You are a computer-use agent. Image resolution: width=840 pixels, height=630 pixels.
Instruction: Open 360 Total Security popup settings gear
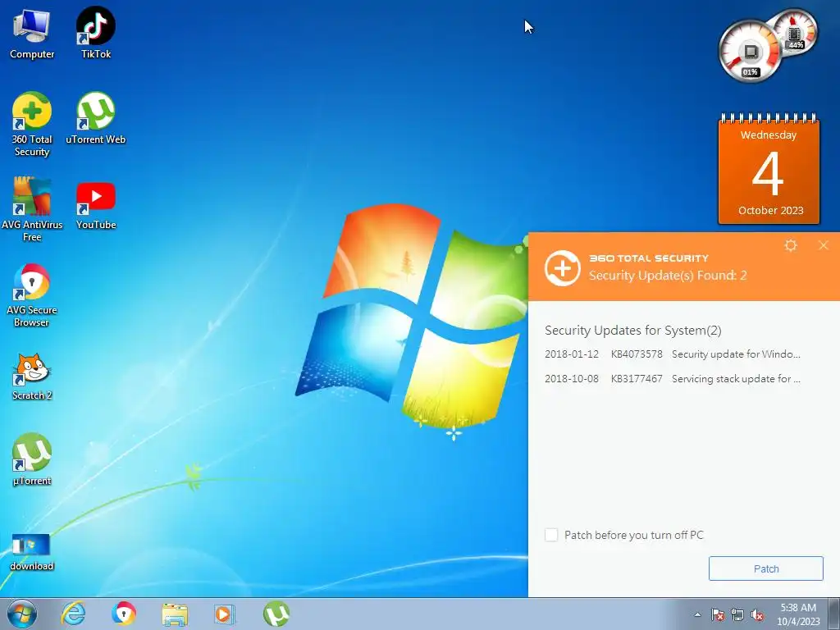pos(791,245)
